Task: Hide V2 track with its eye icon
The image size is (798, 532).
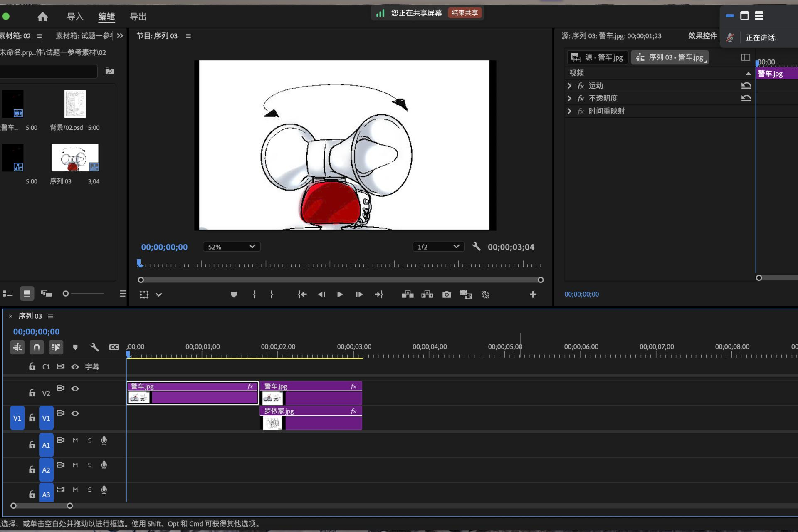Action: pyautogui.click(x=75, y=388)
